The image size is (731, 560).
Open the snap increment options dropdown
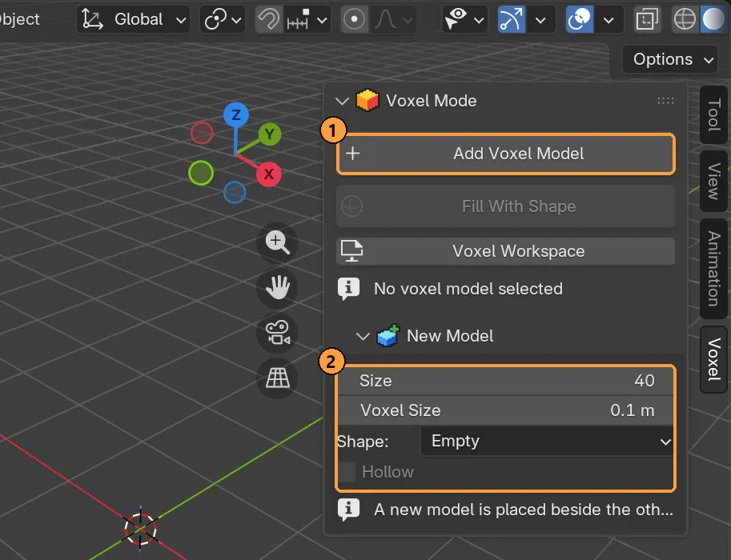[x=307, y=19]
